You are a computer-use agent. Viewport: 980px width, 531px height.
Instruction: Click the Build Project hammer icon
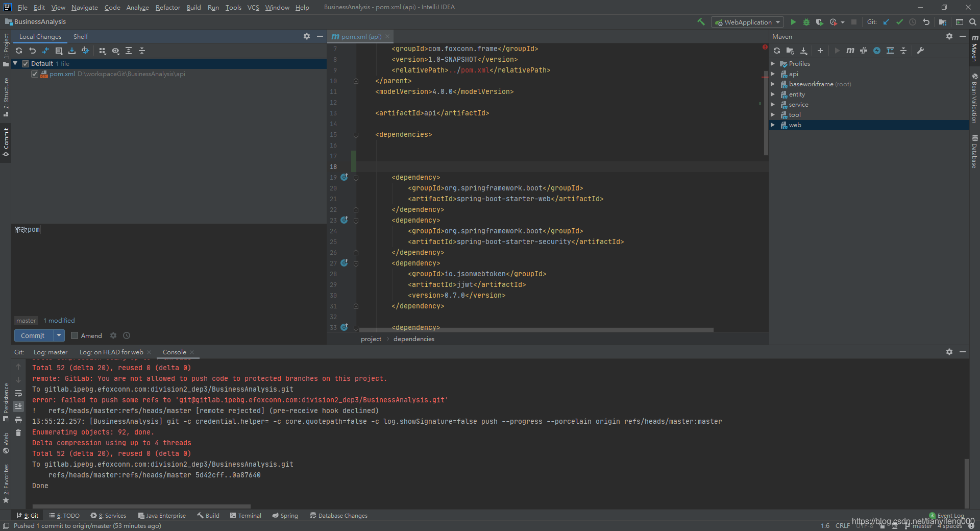(x=701, y=22)
